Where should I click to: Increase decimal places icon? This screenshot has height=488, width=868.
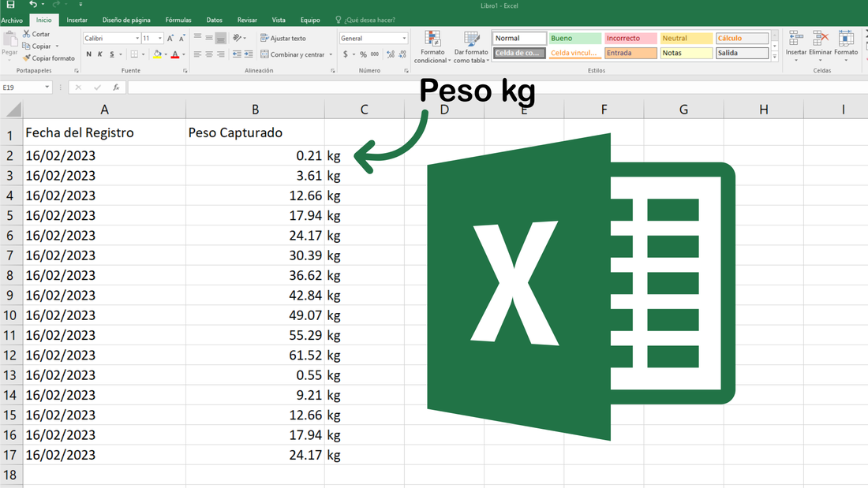click(x=391, y=54)
